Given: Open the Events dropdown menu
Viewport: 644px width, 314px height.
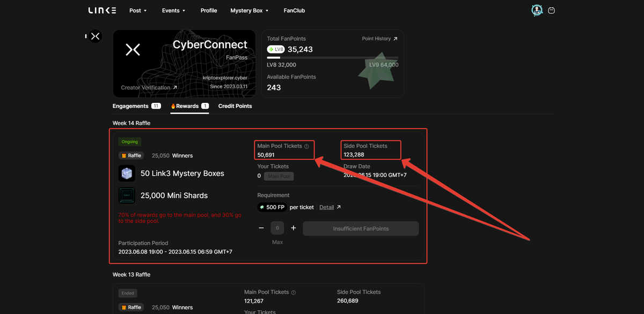Looking at the screenshot, I should click(173, 10).
